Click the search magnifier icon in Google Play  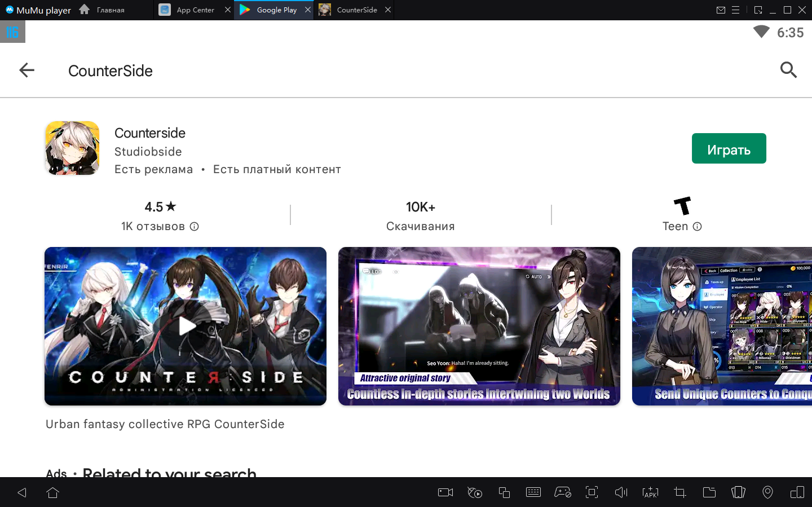[x=788, y=70]
